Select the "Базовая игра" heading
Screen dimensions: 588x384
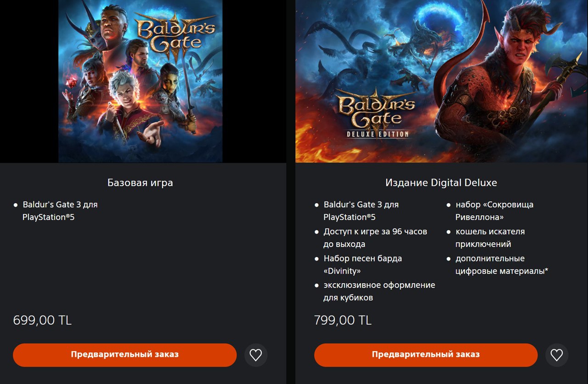click(x=140, y=183)
